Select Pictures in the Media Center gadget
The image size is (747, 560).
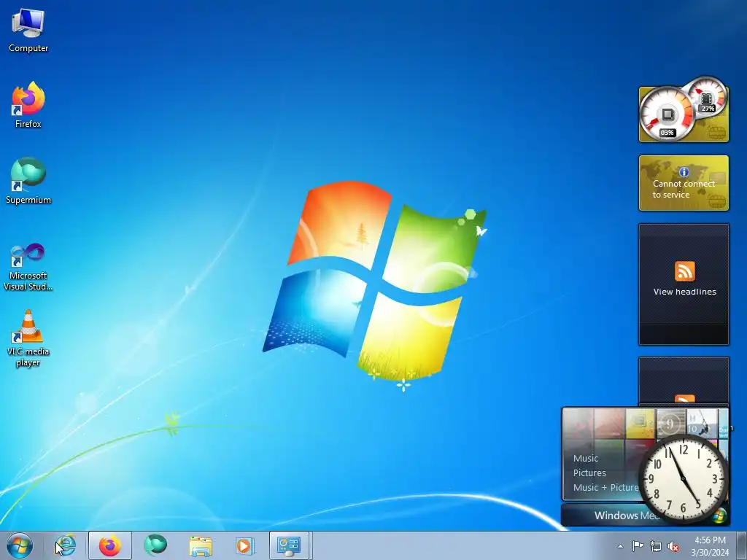click(589, 472)
